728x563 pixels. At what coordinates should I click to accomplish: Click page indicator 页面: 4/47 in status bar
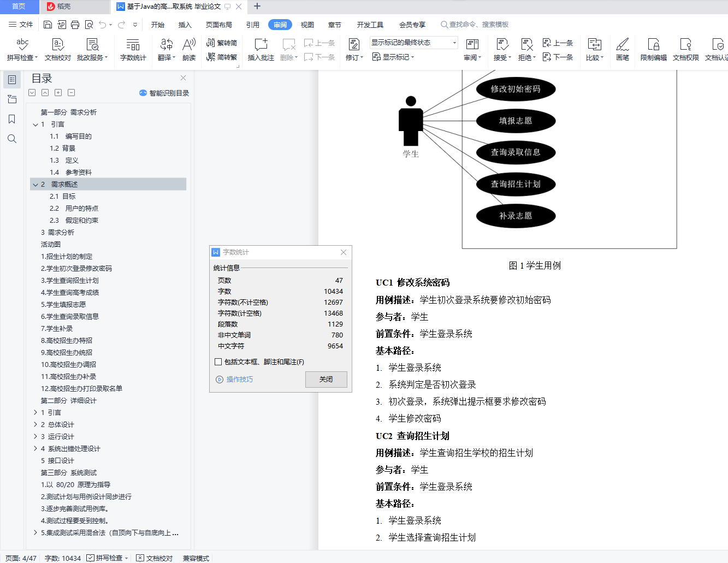(x=21, y=558)
